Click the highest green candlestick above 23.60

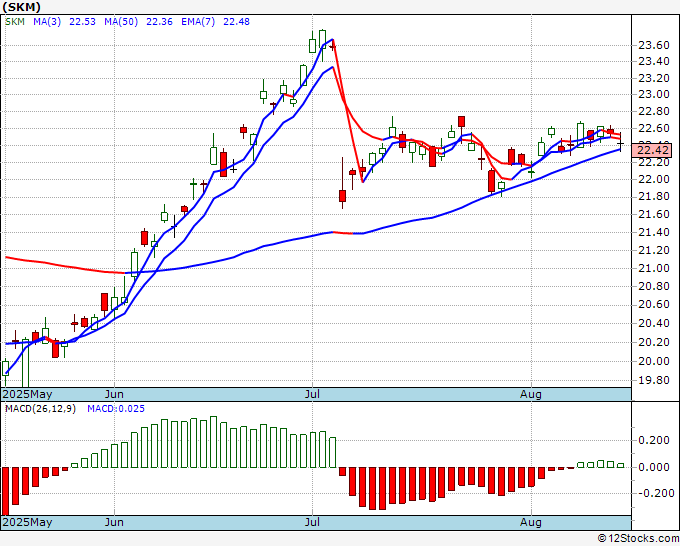click(x=322, y=39)
